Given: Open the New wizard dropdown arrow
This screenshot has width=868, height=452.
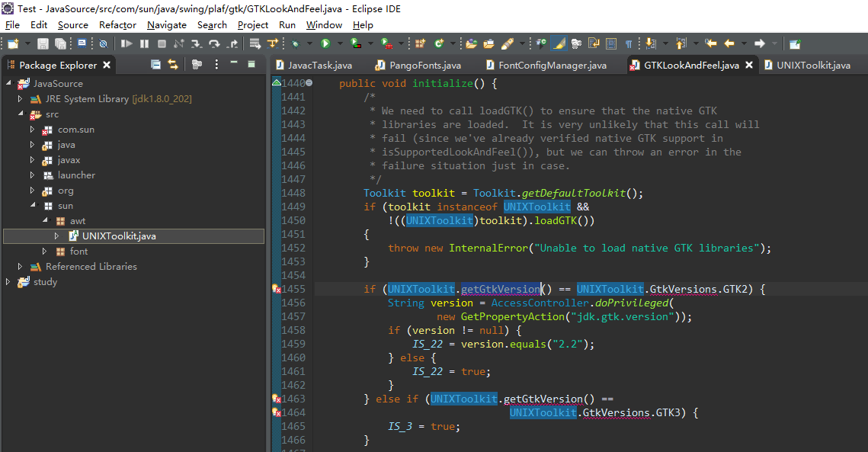Looking at the screenshot, I should [x=27, y=43].
